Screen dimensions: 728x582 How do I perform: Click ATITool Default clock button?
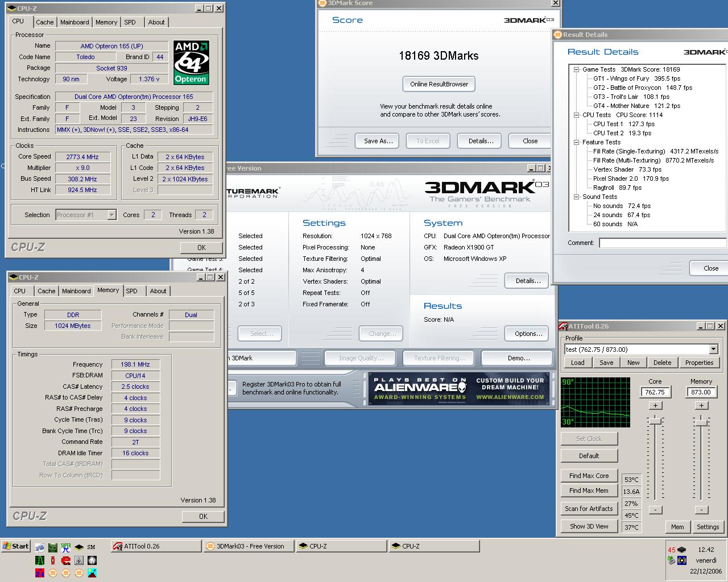(589, 456)
